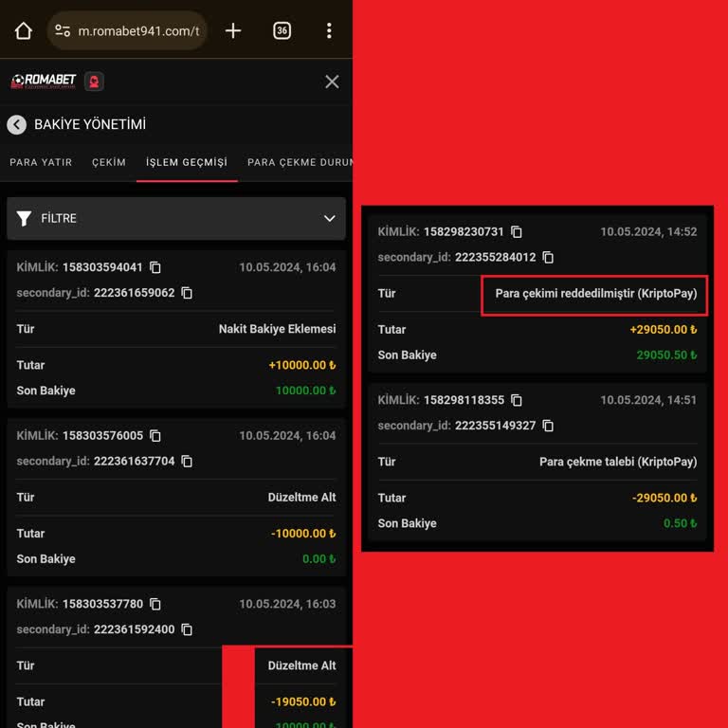
Task: Switch to the Para Yatır tab
Action: click(x=41, y=162)
